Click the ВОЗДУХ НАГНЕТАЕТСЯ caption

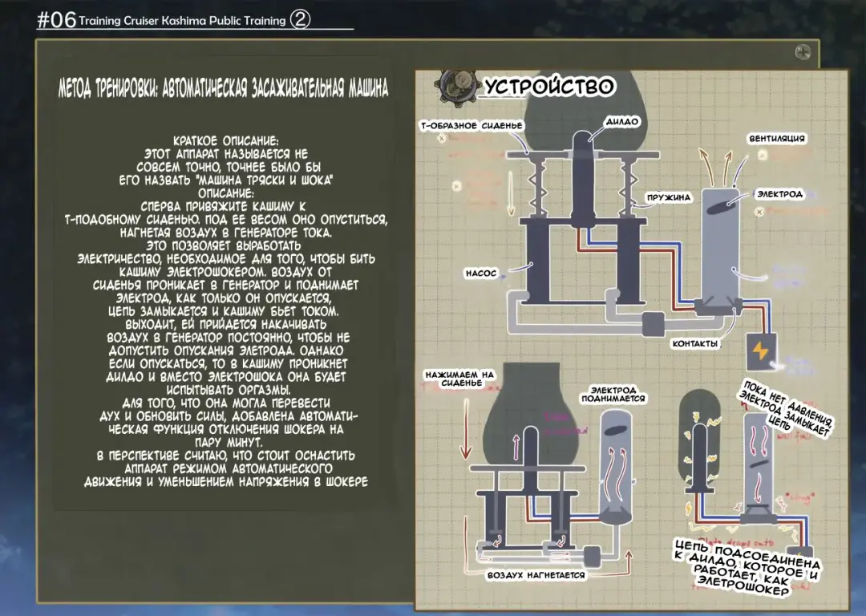[537, 575]
